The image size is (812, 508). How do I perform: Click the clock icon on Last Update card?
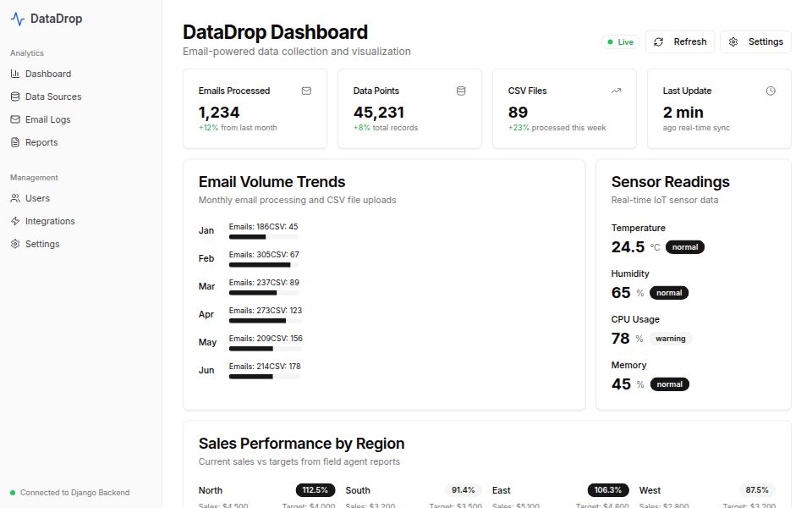tap(771, 91)
